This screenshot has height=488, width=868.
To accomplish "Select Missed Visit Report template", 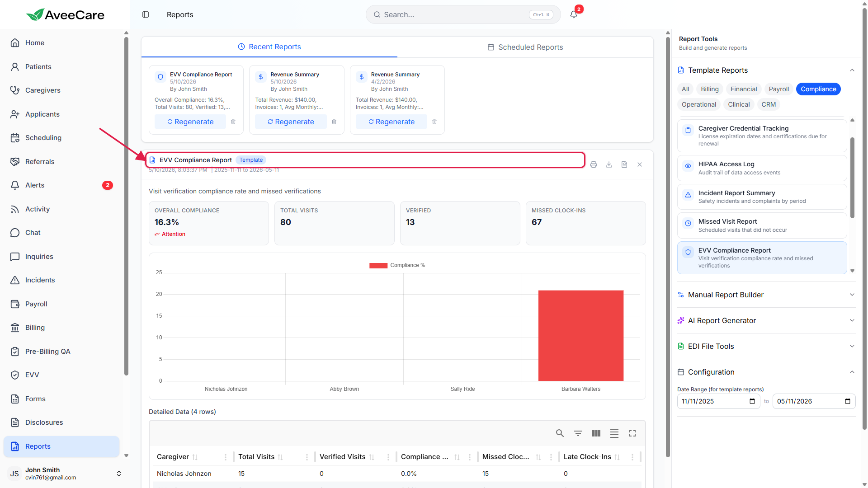I will coord(762,225).
